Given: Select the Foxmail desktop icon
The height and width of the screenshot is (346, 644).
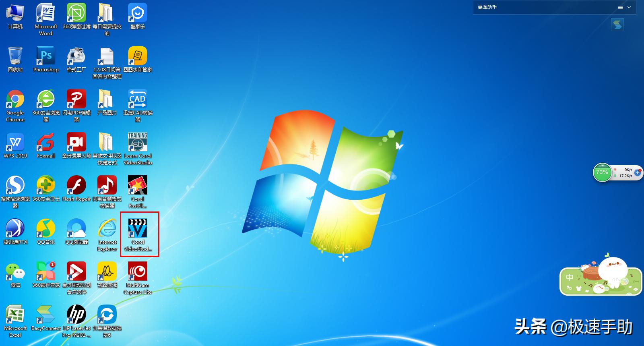Looking at the screenshot, I should pyautogui.click(x=46, y=146).
